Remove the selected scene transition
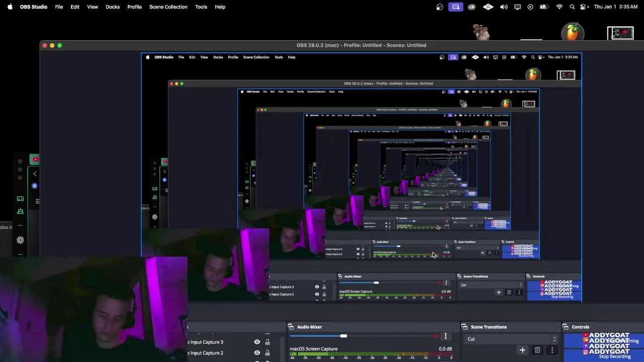 click(x=537, y=350)
